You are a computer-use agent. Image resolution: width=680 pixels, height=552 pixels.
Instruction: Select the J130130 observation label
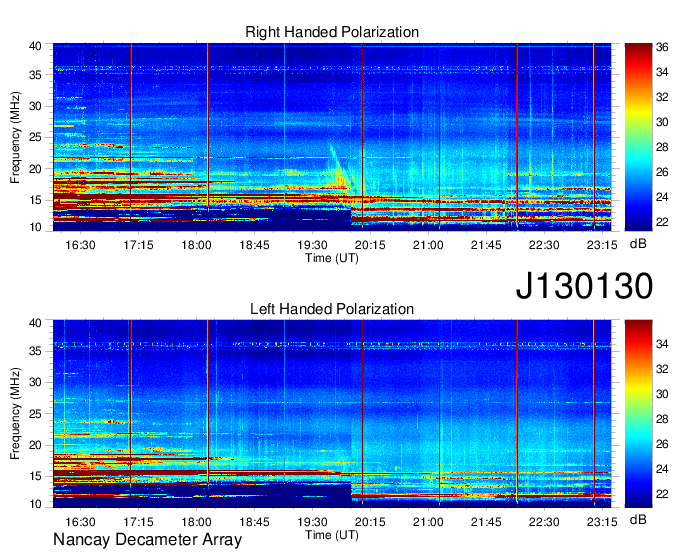(x=584, y=286)
